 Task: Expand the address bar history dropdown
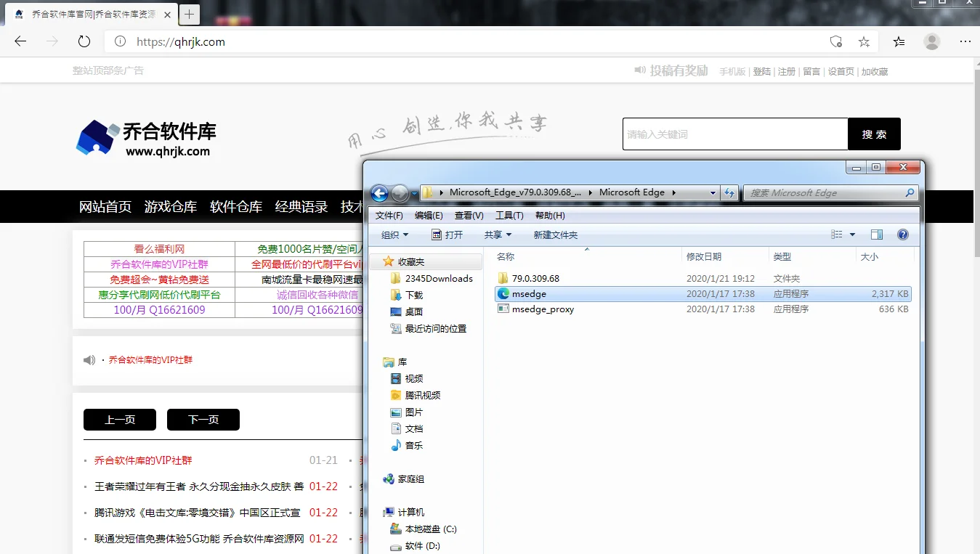713,193
